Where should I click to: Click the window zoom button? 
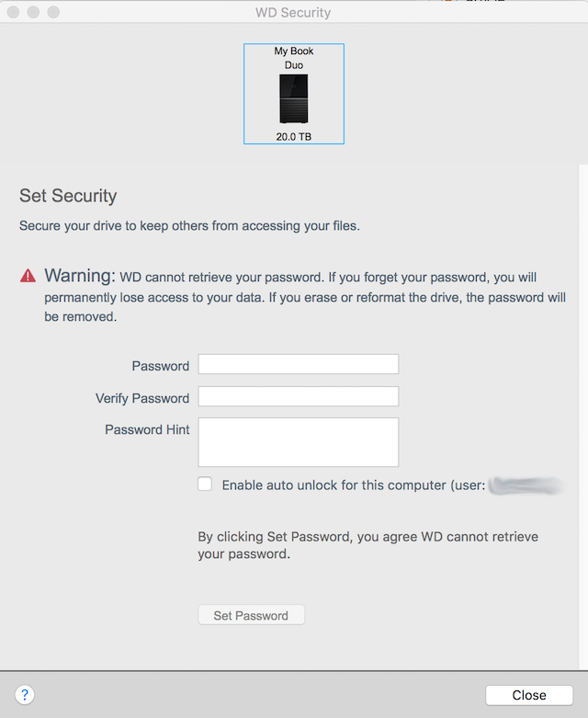click(52, 13)
